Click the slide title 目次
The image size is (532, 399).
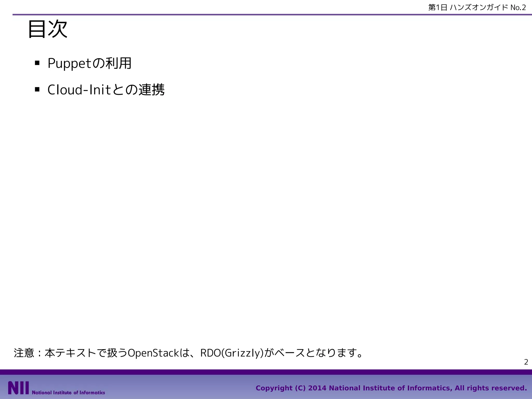coord(48,29)
